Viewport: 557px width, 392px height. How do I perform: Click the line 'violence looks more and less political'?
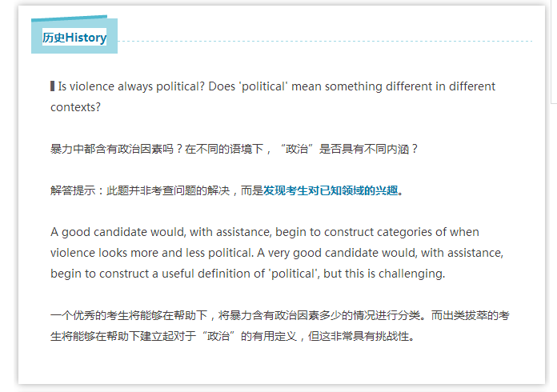pyautogui.click(x=277, y=253)
